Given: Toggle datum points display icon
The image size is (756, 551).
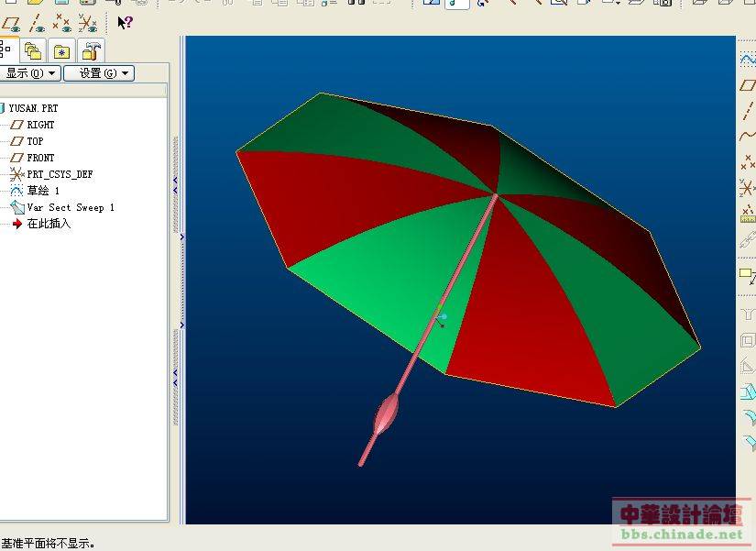Looking at the screenshot, I should tap(61, 22).
